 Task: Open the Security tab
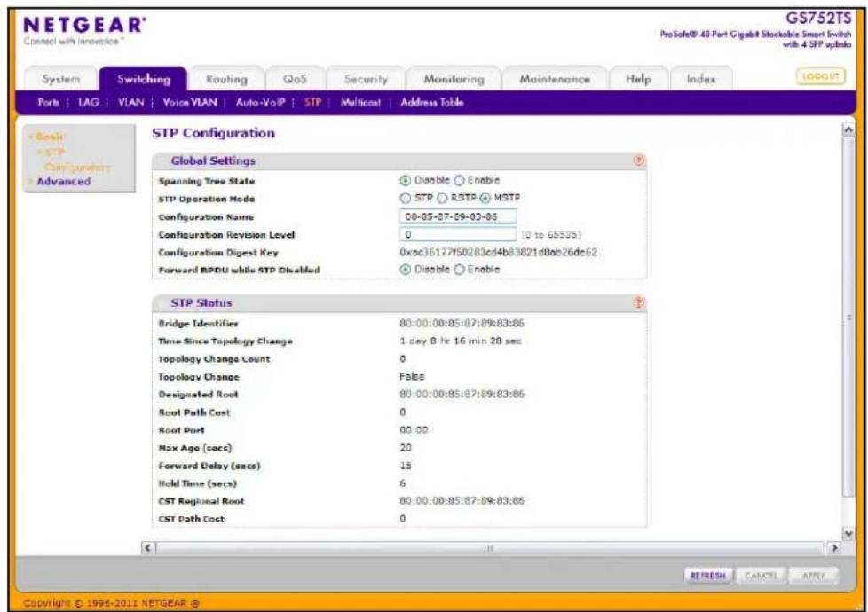click(x=366, y=79)
